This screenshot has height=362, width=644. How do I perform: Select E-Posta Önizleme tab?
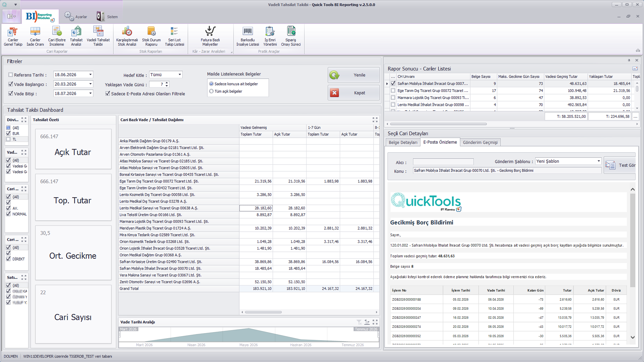pyautogui.click(x=440, y=142)
